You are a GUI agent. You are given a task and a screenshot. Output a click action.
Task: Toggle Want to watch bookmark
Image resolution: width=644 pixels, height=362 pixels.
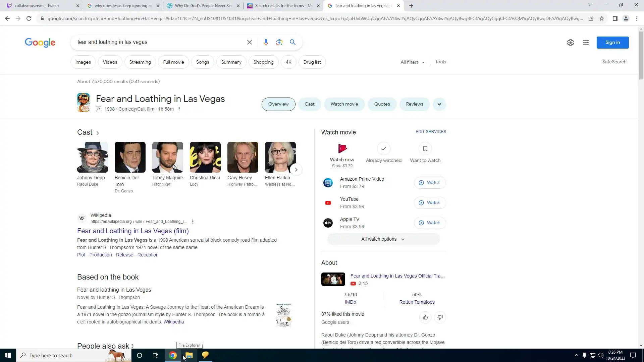pyautogui.click(x=425, y=148)
